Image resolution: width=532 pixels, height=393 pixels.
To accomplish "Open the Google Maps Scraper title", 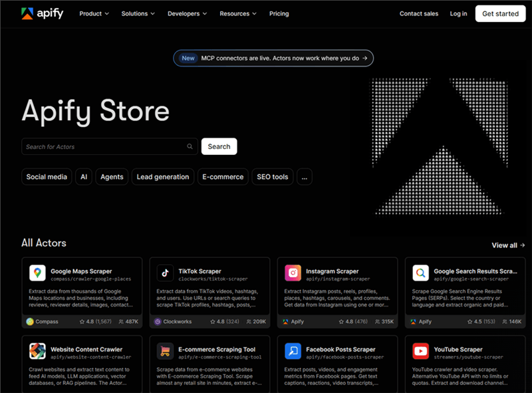I will pyautogui.click(x=81, y=271).
